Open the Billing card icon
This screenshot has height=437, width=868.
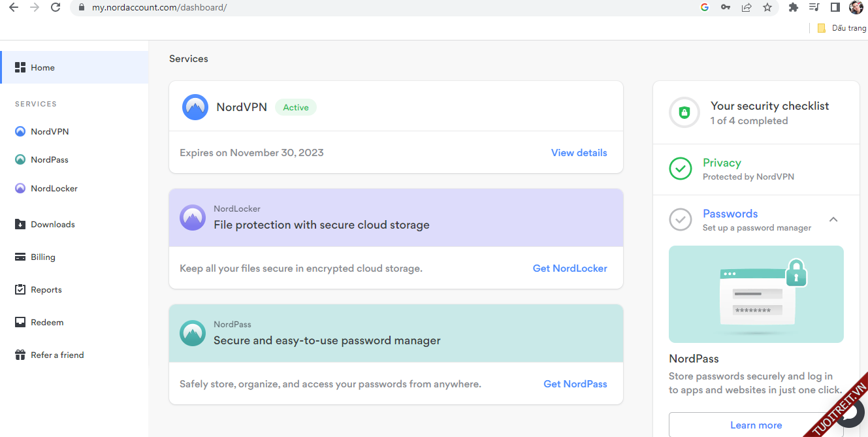[x=20, y=257]
